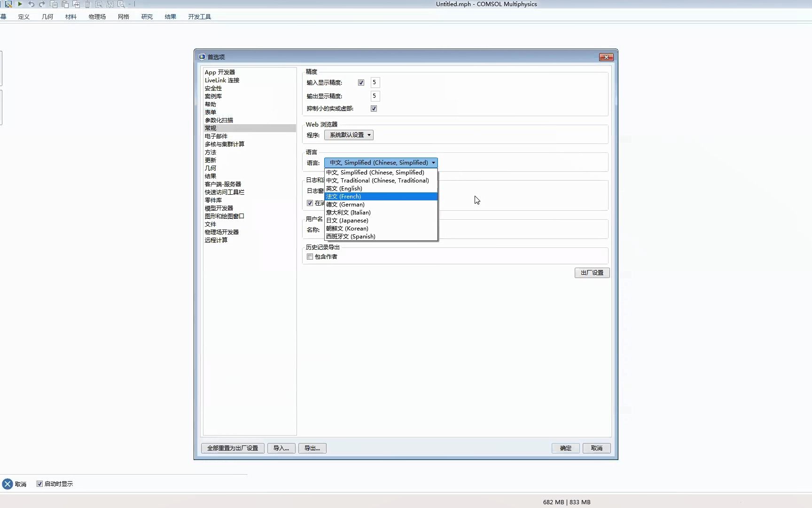
Task: Open the 材料 menu
Action: click(70, 16)
